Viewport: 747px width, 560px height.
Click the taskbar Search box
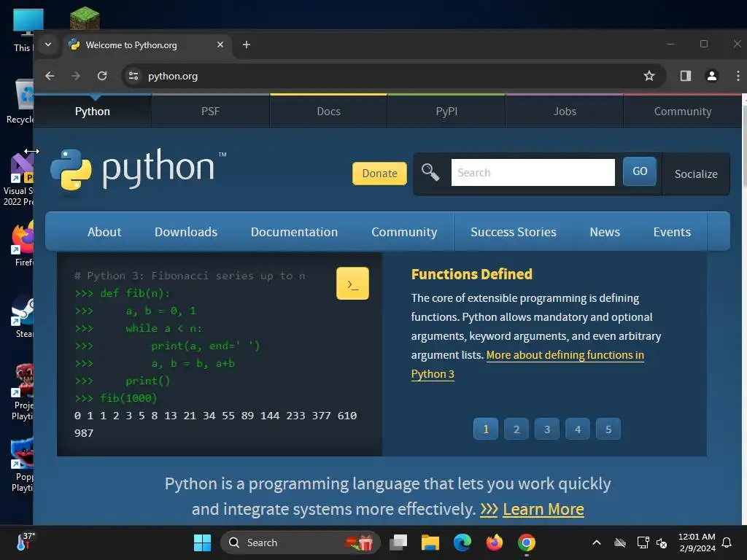[300, 542]
